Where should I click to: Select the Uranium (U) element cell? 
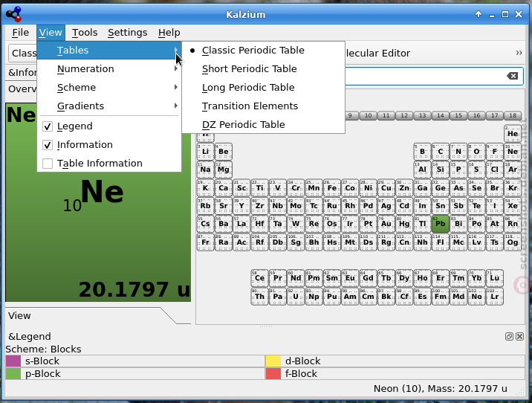click(x=296, y=297)
